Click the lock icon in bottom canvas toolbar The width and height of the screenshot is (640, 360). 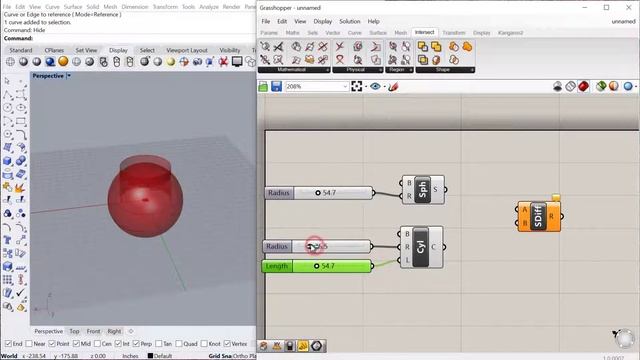[x=290, y=346]
